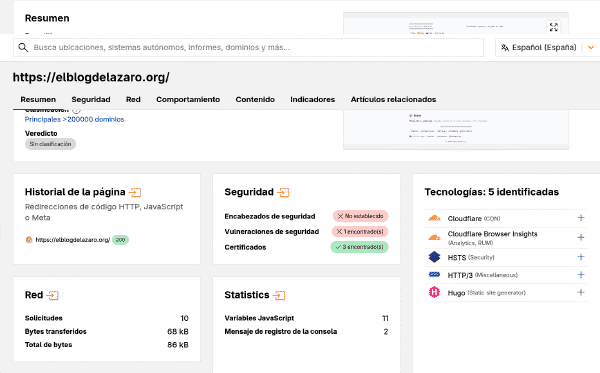Click the Sin clasificación verdict badge
Screen dimensions: 600x373
click(51, 144)
